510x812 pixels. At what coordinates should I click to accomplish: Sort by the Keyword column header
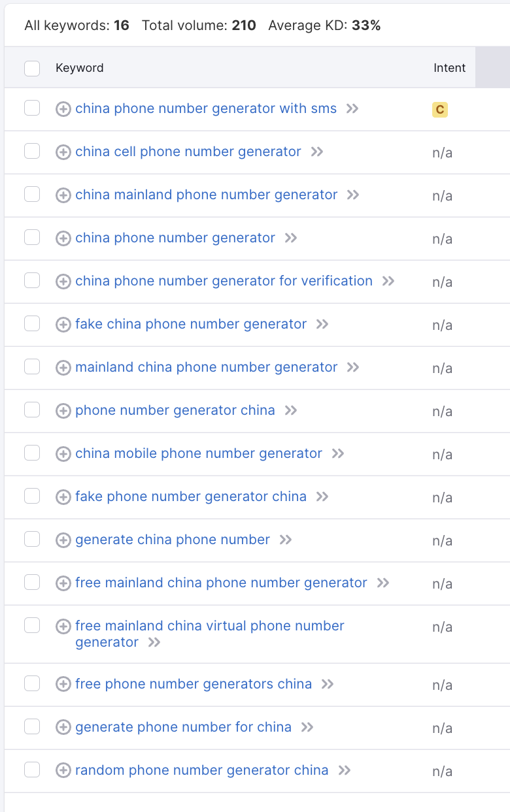pyautogui.click(x=80, y=67)
